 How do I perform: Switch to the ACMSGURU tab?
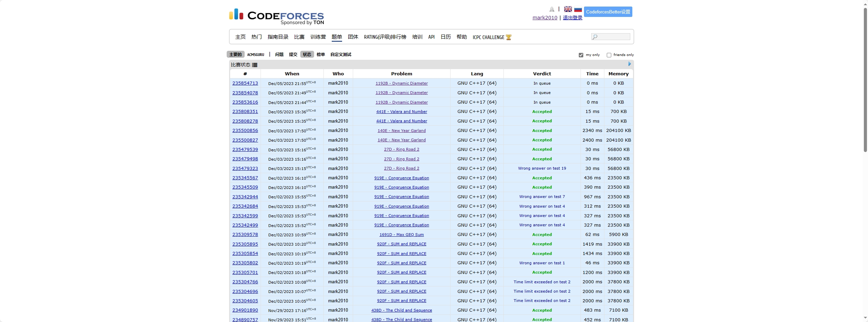click(x=255, y=55)
